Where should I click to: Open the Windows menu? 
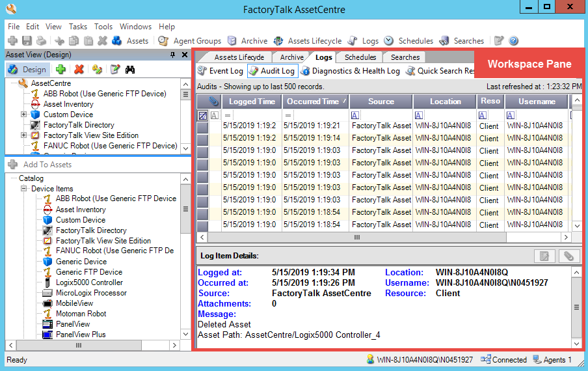pos(135,27)
